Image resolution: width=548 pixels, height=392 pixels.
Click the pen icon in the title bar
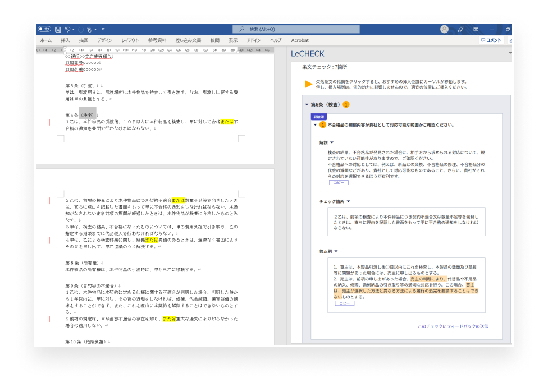tap(460, 29)
